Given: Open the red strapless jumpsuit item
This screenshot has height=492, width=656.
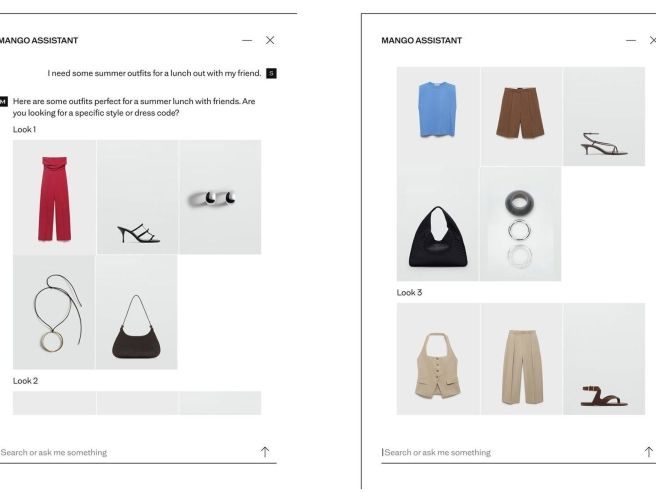Looking at the screenshot, I should (54, 197).
